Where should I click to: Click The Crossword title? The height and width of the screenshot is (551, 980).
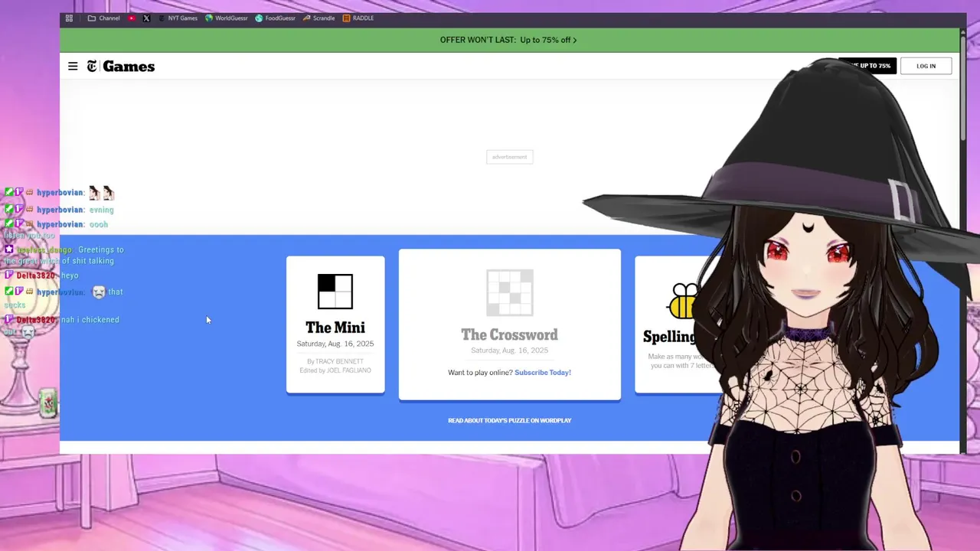point(510,334)
